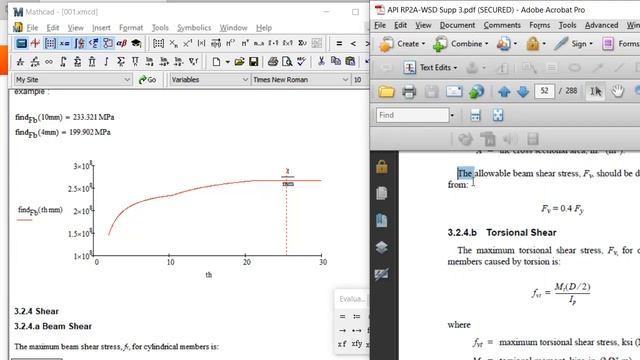The image size is (640, 360).
Task: Cut selection with scissors icon
Action: coord(321,62)
